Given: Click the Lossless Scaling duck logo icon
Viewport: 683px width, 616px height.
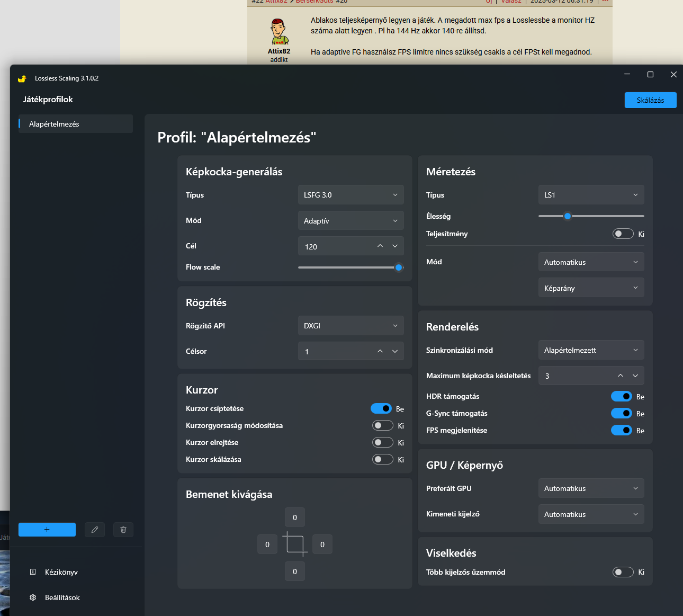Looking at the screenshot, I should click(22, 78).
